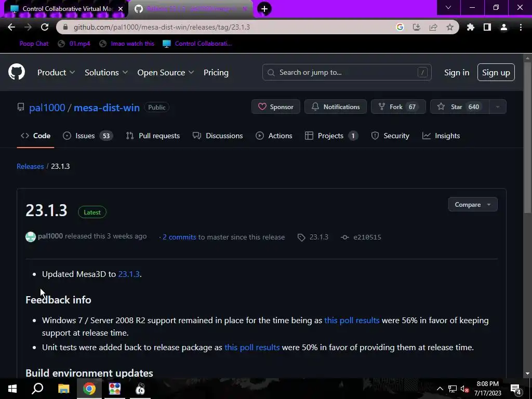Open the Actions tab

click(274, 136)
